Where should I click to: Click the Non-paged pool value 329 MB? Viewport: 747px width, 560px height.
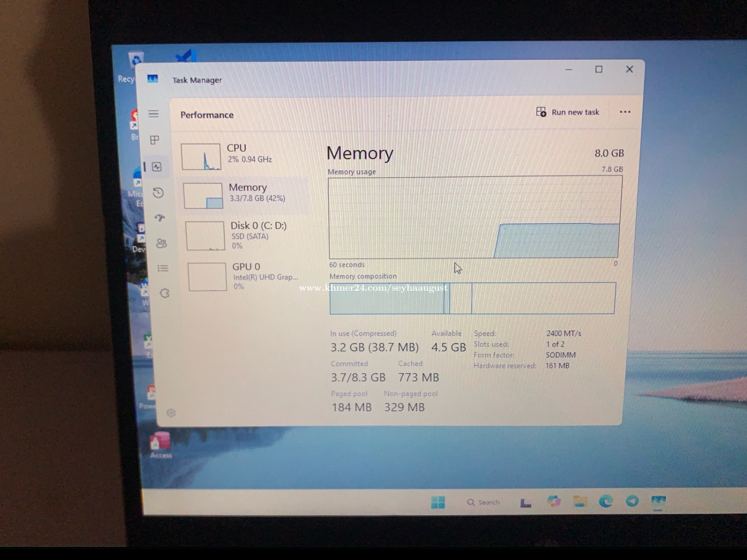404,407
